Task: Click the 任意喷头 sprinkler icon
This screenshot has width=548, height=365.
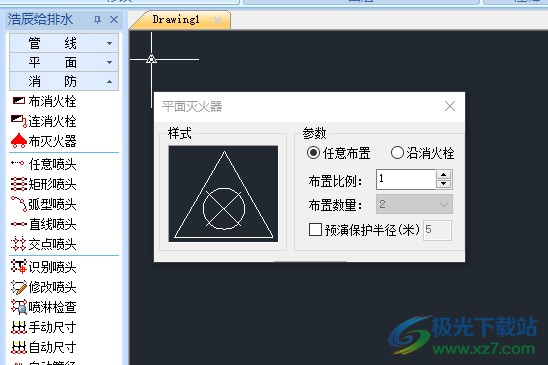Action: tap(17, 163)
